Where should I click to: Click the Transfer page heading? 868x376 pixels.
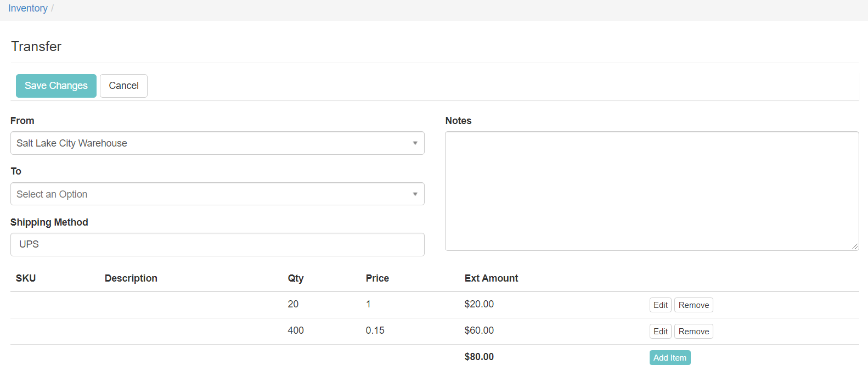point(36,47)
